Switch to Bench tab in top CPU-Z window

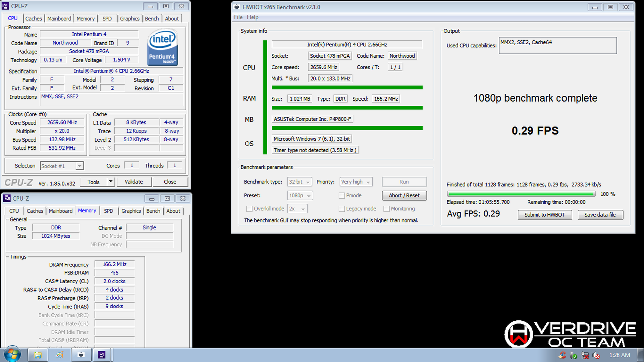point(152,18)
